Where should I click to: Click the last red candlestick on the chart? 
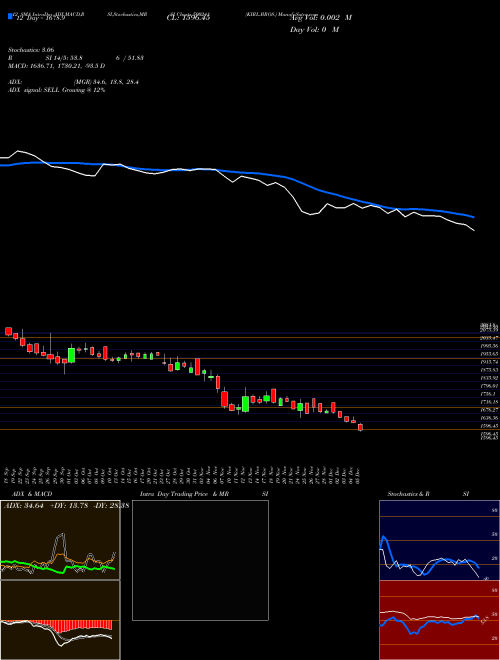pyautogui.click(x=360, y=427)
